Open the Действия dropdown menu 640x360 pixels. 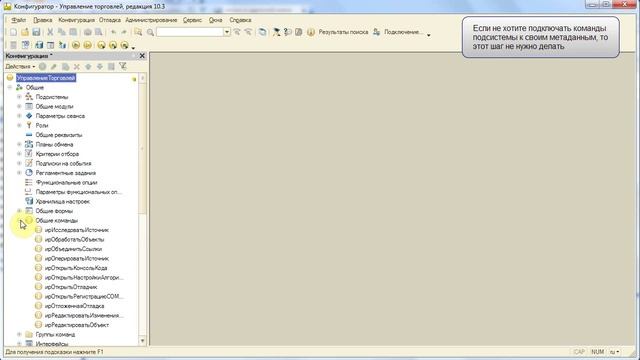(x=20, y=67)
